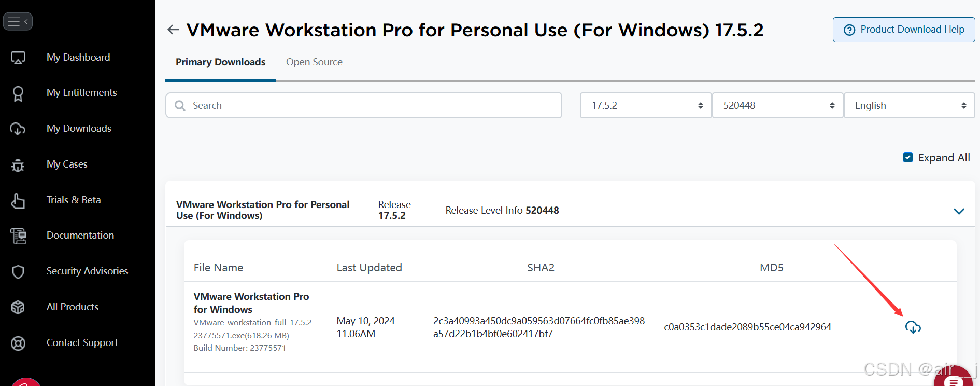Open the 520448 release dropdown
The height and width of the screenshot is (386, 980).
(x=777, y=105)
